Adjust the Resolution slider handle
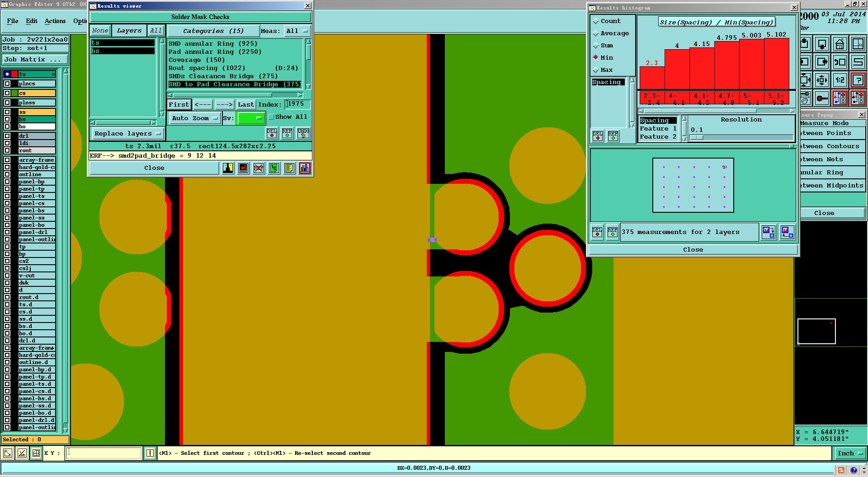This screenshot has width=868, height=477. [x=697, y=138]
